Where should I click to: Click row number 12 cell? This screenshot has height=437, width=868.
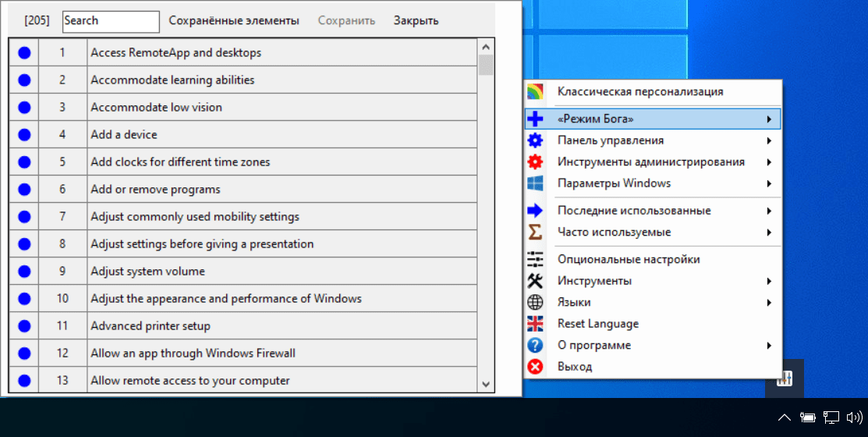click(62, 354)
